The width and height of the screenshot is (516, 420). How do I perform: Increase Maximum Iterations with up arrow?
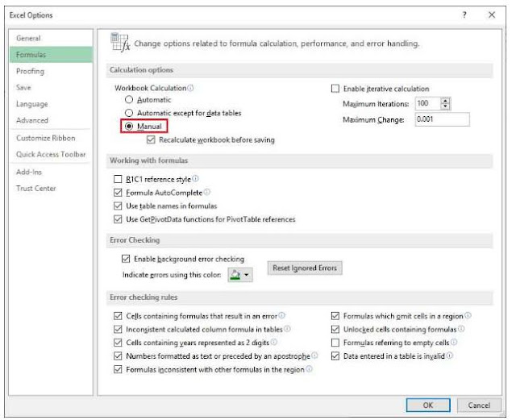coord(445,101)
